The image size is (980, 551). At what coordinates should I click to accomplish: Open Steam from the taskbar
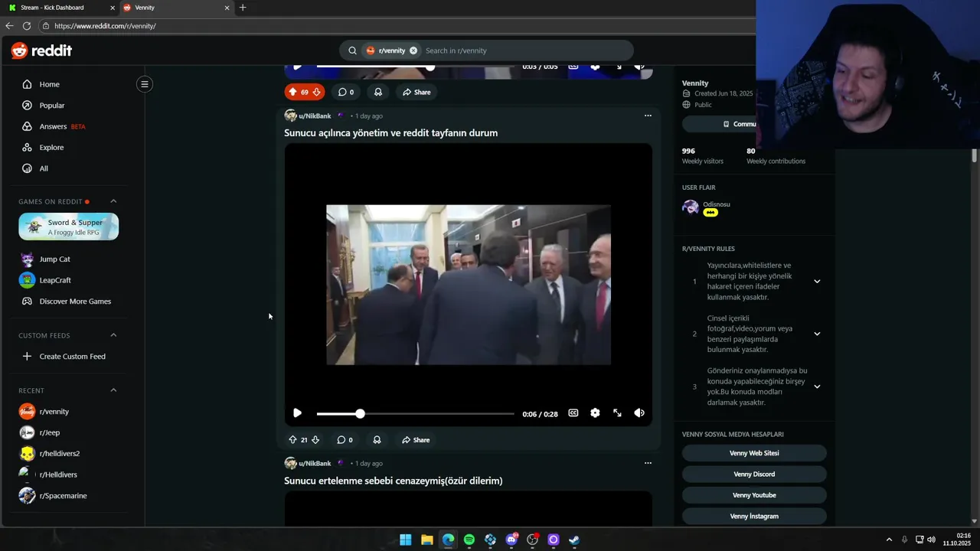pos(574,540)
